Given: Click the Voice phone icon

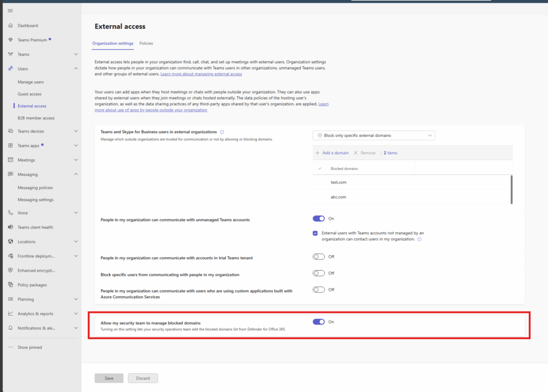Looking at the screenshot, I should 11,213.
